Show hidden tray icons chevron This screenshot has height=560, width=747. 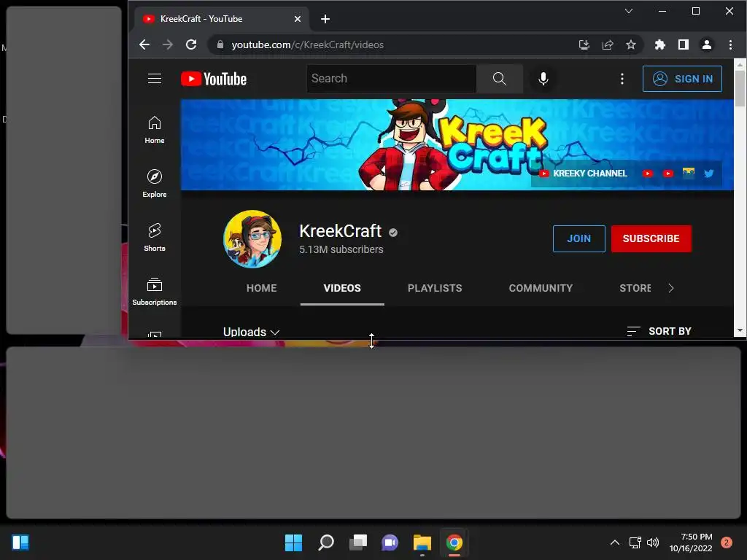[x=615, y=542]
